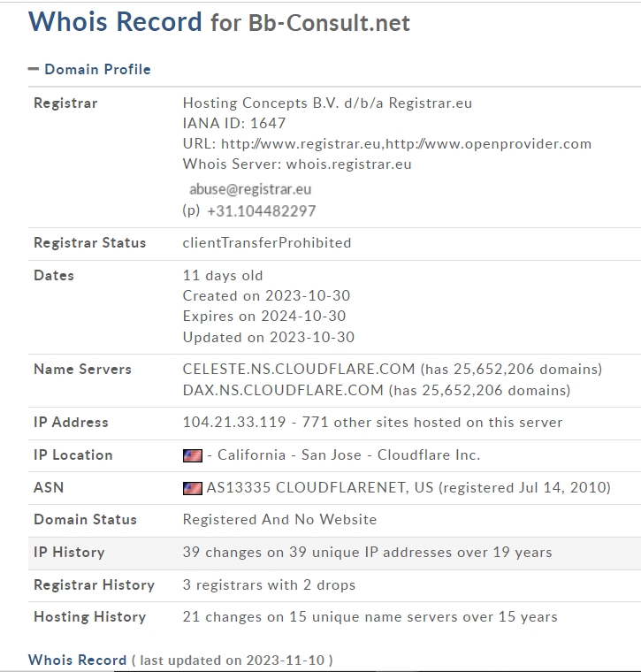Click the US flag icon beside IP Location

coord(193,455)
